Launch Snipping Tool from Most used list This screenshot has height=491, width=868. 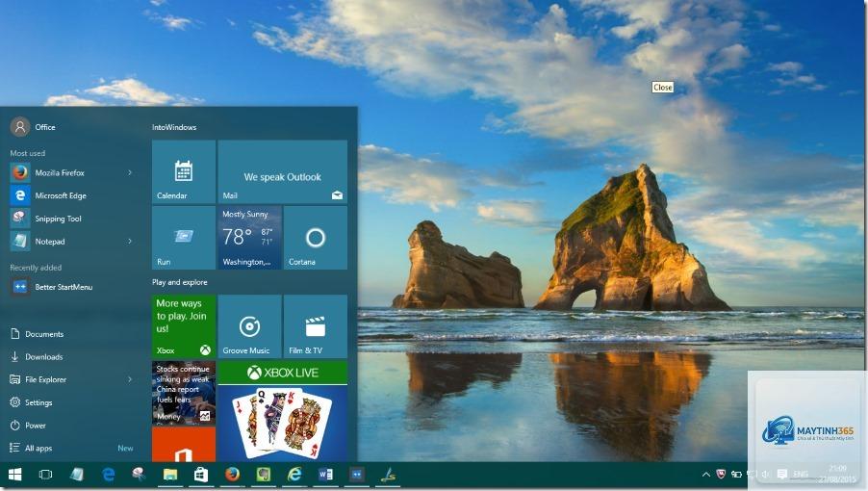click(72, 219)
